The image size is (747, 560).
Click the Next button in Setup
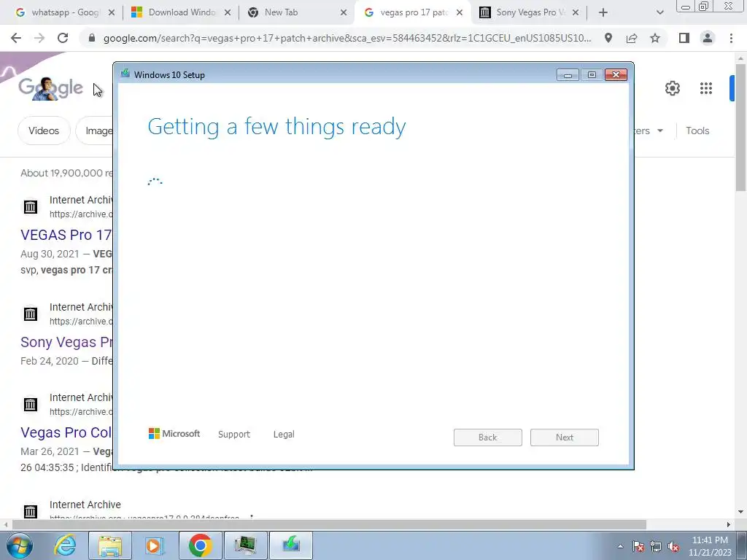click(565, 437)
